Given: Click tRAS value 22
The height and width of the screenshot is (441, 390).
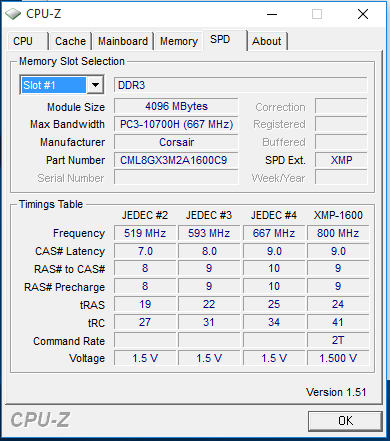Looking at the screenshot, I should pyautogui.click(x=209, y=304).
